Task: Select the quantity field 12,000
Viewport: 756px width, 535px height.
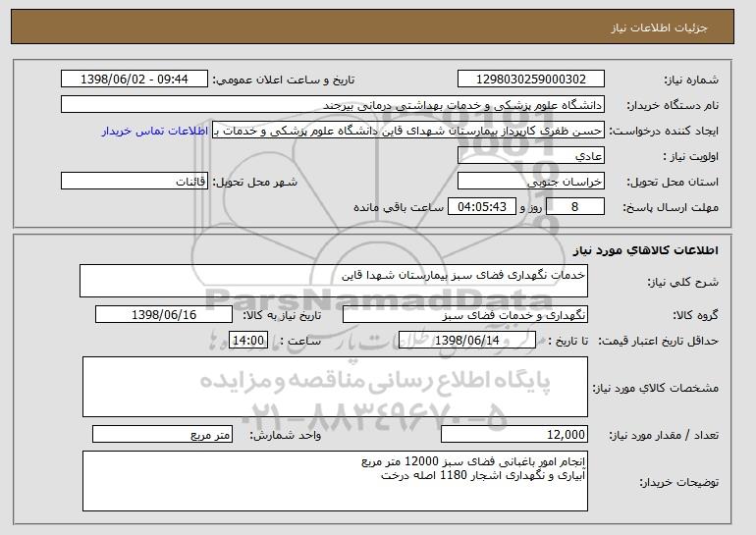Action: pyautogui.click(x=514, y=435)
